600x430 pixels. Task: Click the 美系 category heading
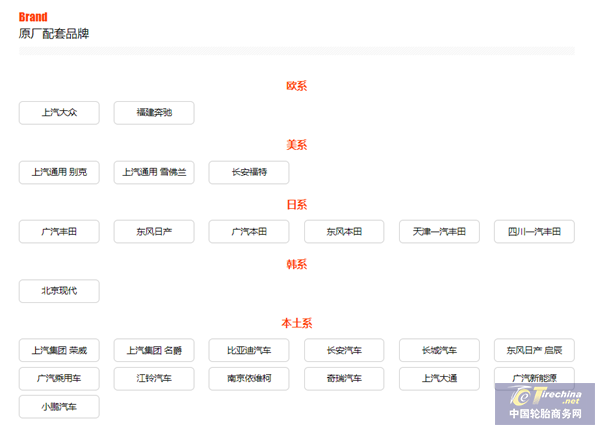coord(297,145)
